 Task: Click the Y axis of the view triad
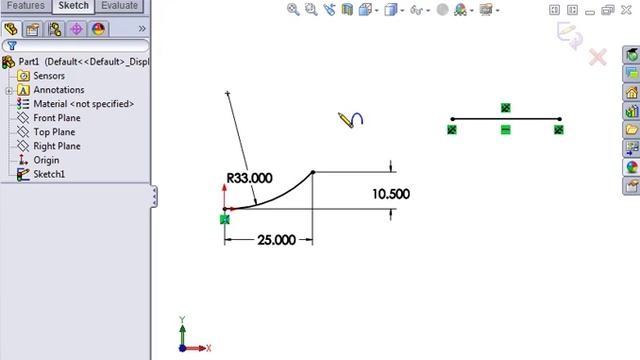point(182,331)
